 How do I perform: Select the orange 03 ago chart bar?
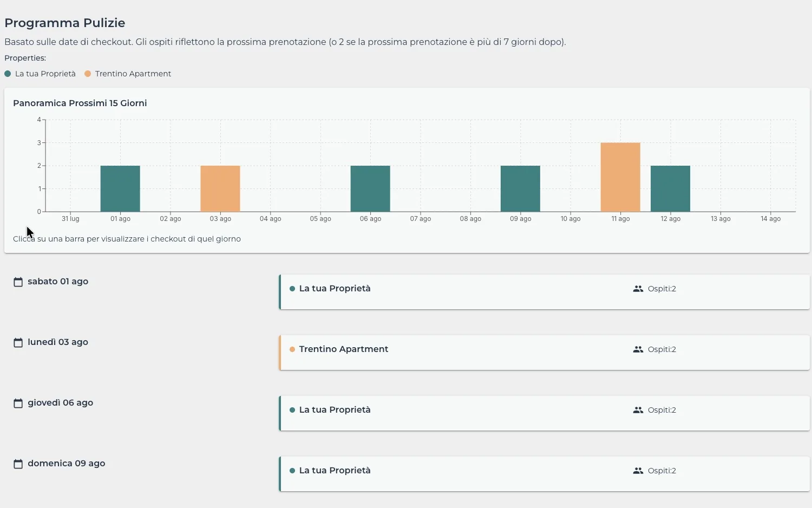220,188
